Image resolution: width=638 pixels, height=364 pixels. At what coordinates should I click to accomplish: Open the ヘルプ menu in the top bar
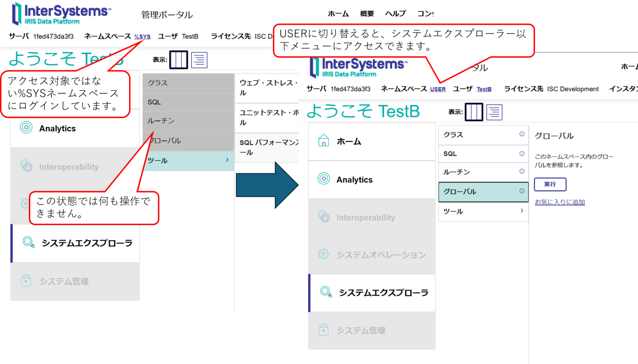[x=396, y=14]
